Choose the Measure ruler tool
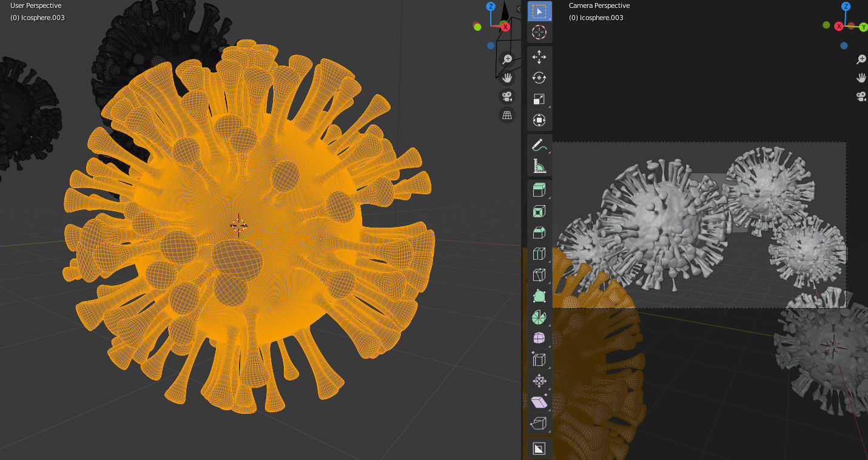This screenshot has height=460, width=868. [539, 165]
